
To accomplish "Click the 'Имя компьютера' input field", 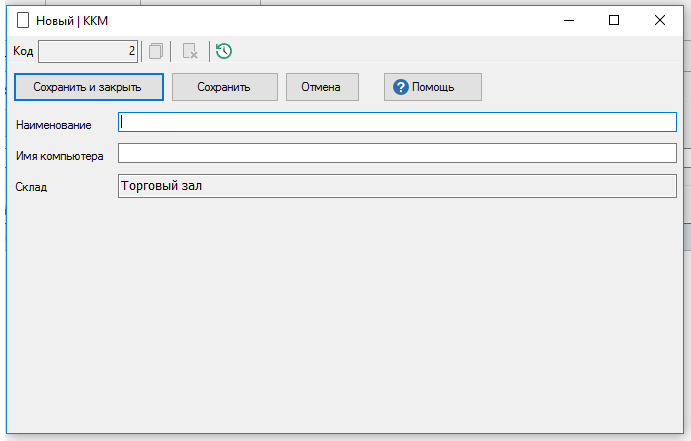I will tap(397, 153).
